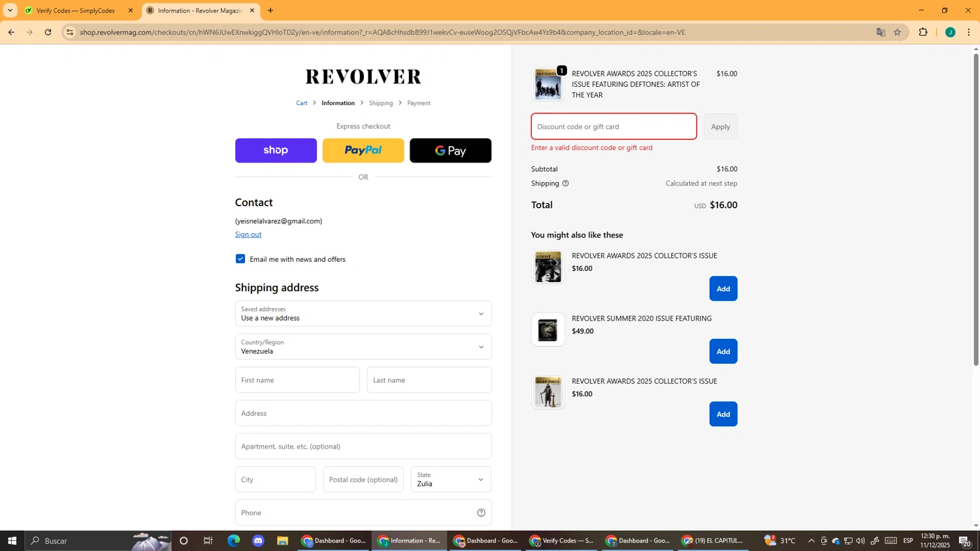Add last REVOLVER AWARDS 2025 COLLECTOR'S ISSUE
Screen dimensions: 980x551
[x=723, y=414]
